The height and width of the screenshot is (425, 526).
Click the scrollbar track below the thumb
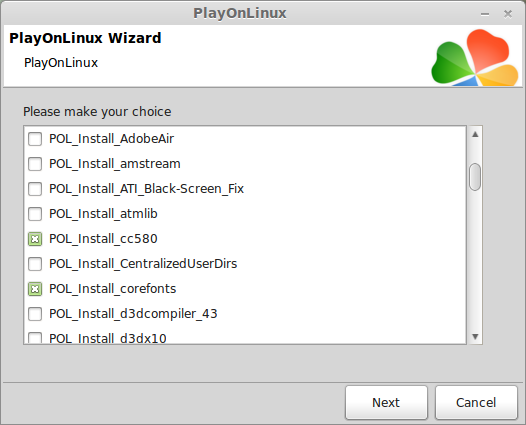(475, 260)
